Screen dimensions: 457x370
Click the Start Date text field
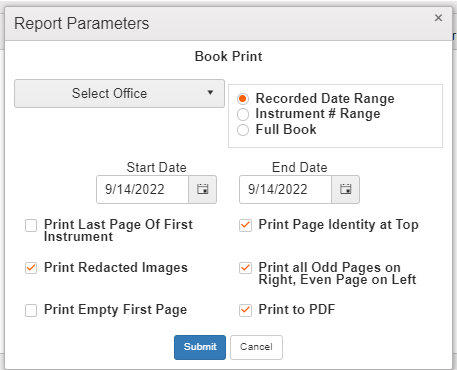pyautogui.click(x=143, y=189)
